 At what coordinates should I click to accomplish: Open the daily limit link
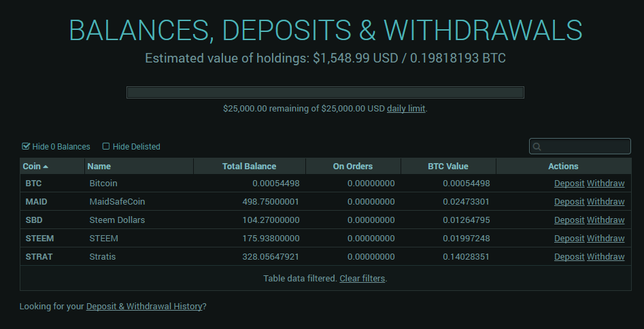pos(406,109)
